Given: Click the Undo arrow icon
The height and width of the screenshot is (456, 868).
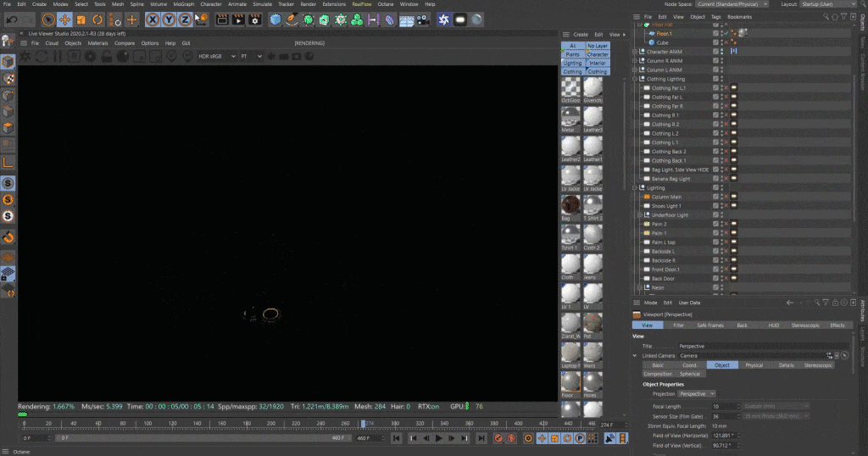Looking at the screenshot, I should point(13,19).
